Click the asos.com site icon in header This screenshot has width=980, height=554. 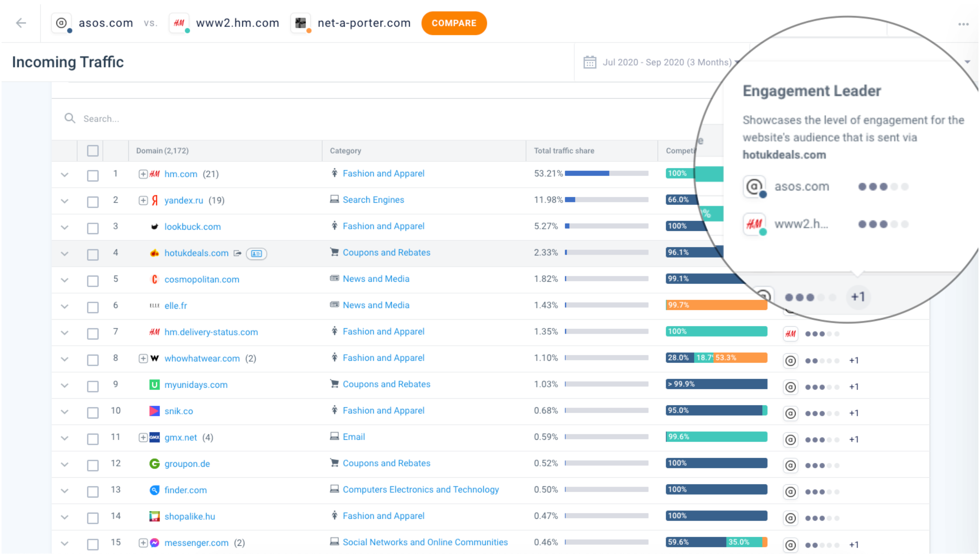pos(61,23)
